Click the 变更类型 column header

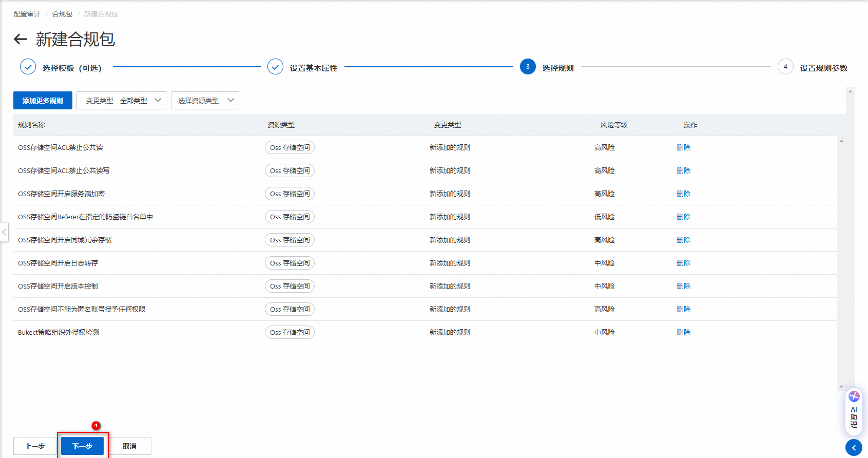(448, 125)
